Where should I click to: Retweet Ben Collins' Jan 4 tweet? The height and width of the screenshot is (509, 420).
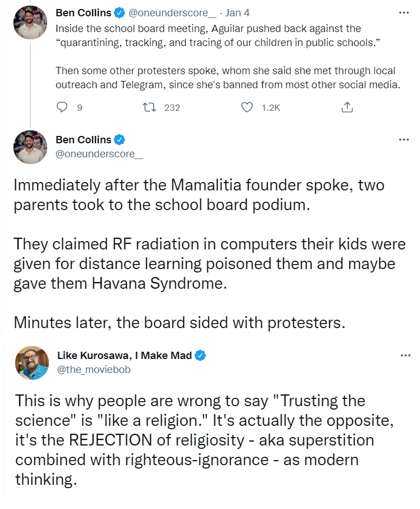coord(149,107)
